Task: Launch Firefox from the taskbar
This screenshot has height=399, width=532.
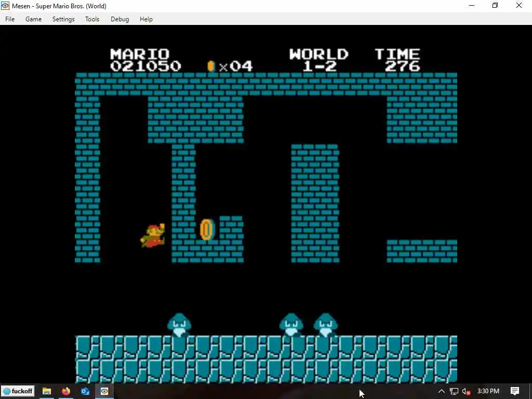Action: click(x=66, y=391)
